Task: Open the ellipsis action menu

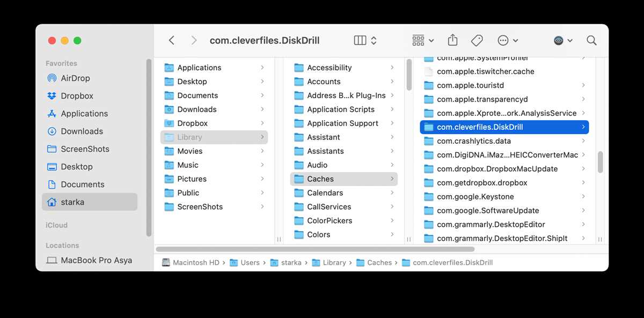Action: (x=508, y=40)
